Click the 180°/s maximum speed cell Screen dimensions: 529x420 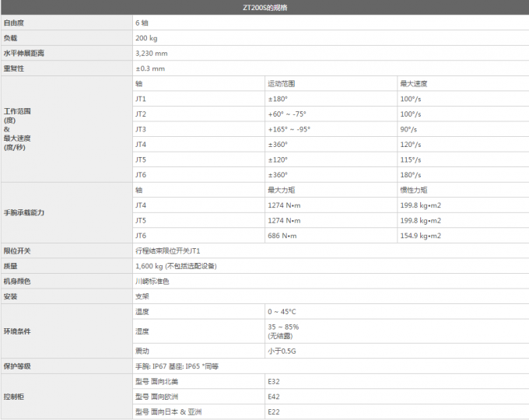point(409,175)
